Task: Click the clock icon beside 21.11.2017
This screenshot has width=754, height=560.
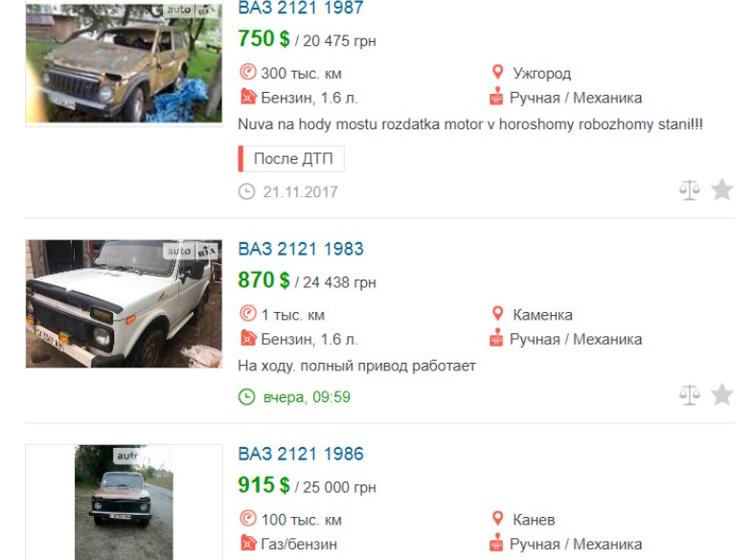Action: 247,191
